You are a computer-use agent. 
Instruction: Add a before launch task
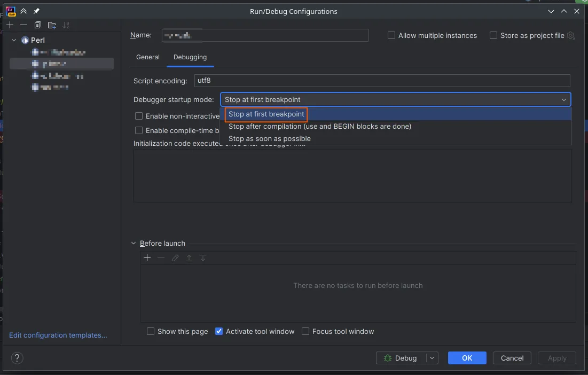tap(147, 258)
